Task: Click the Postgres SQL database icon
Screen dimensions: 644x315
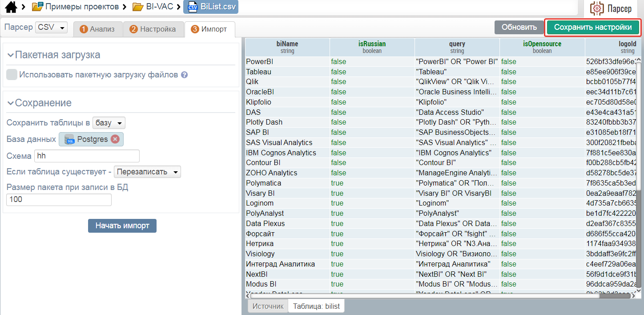Action: 69,139
